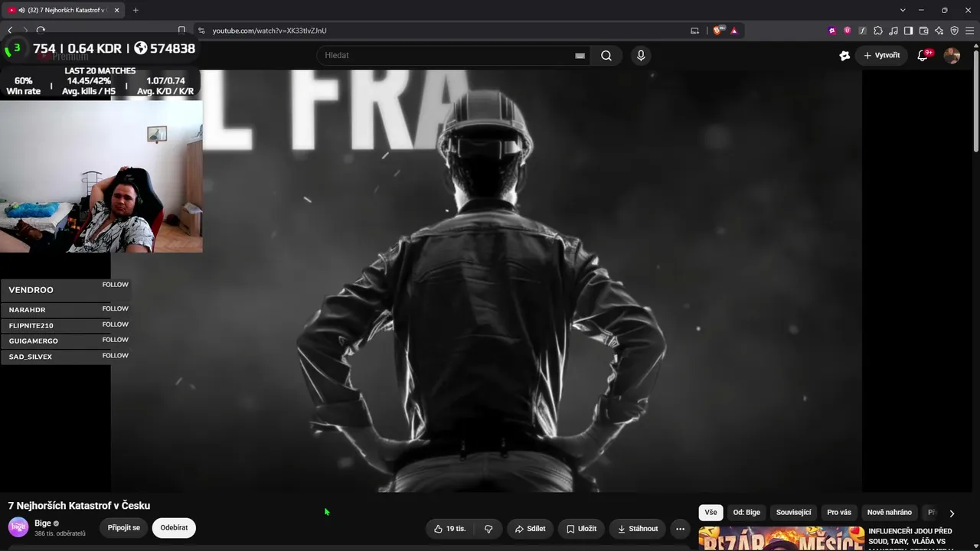Follow VENDROO in the overlay list
980x551 pixels.
tap(116, 285)
